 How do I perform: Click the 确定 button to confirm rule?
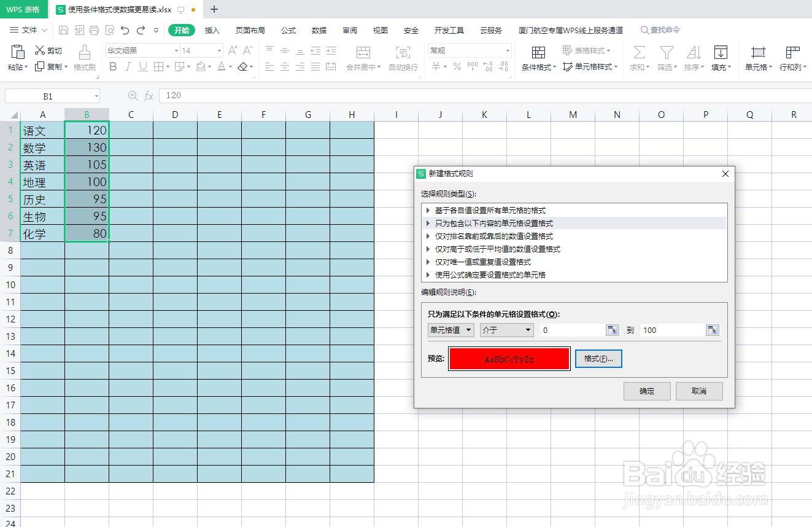tap(647, 391)
